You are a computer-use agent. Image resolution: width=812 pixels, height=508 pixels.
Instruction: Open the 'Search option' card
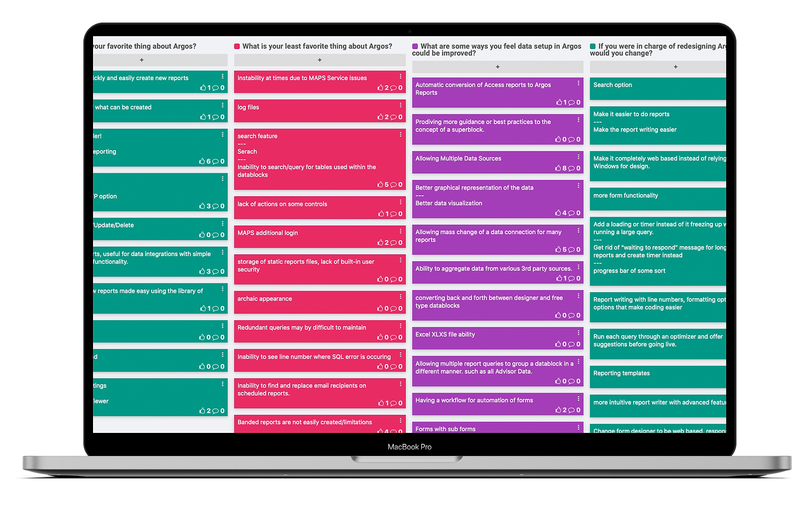click(658, 89)
